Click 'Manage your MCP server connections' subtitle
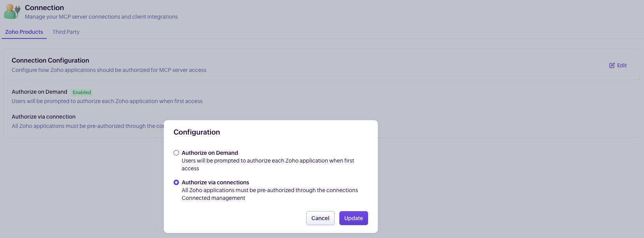This screenshot has height=238, width=644. coord(101,17)
